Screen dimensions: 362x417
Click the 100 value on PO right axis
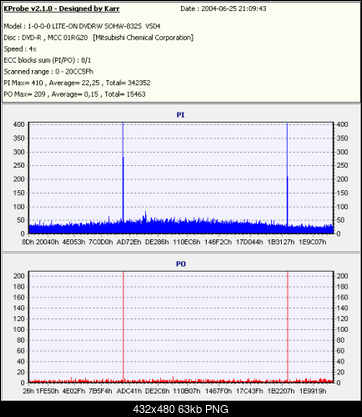342,329
